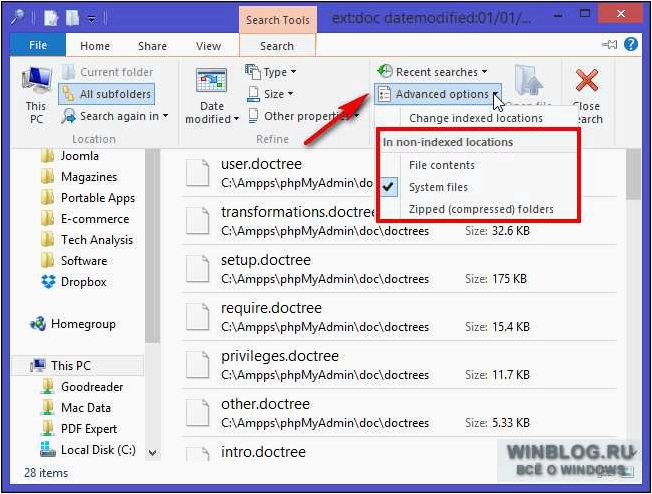Click the other.doctree file icon
The width and height of the screenshot is (652, 494).
(x=198, y=413)
